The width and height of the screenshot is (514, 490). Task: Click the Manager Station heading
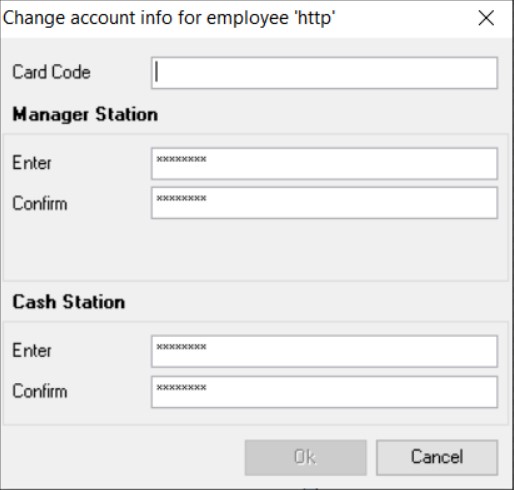point(85,115)
